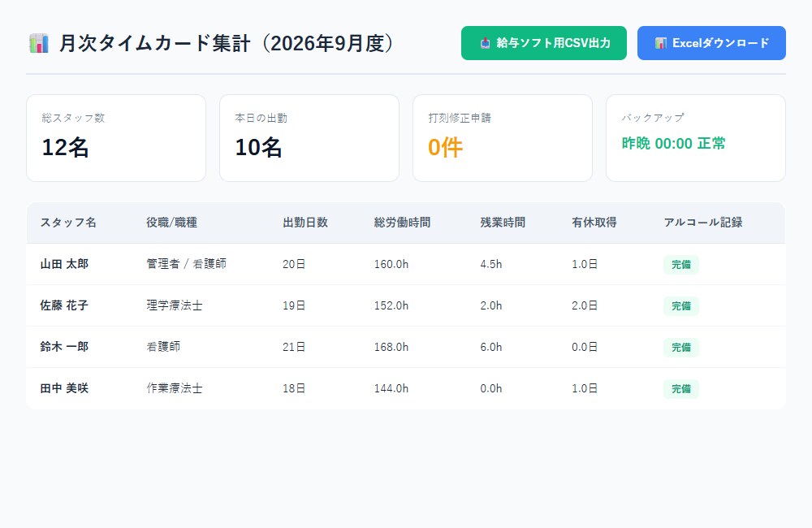This screenshot has width=812, height=528.
Task: Click 鈴木 一郎's 看護師 role cell
Action: [x=163, y=347]
